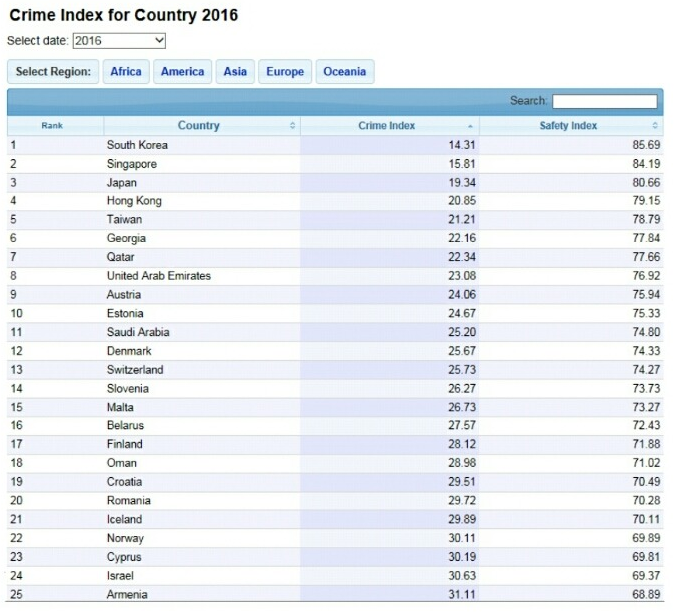The height and width of the screenshot is (613, 680).
Task: Select the Armenia row at bottom
Action: point(335,594)
